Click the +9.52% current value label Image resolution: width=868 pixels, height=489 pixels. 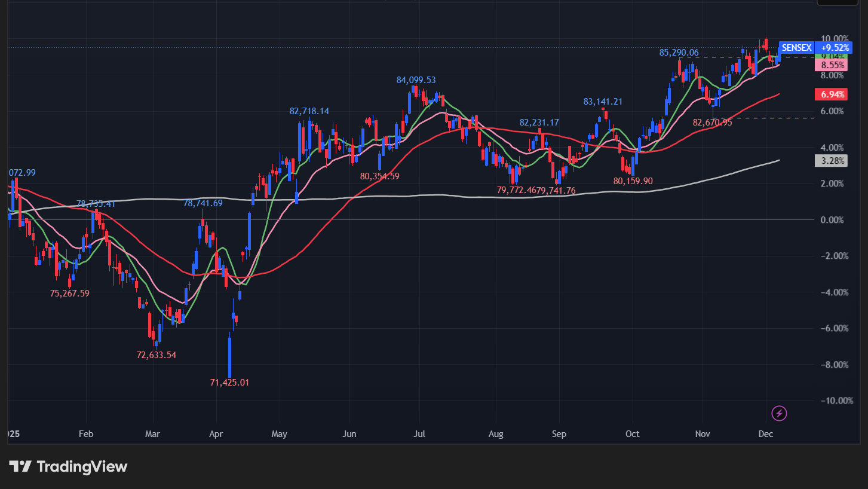[x=833, y=47]
